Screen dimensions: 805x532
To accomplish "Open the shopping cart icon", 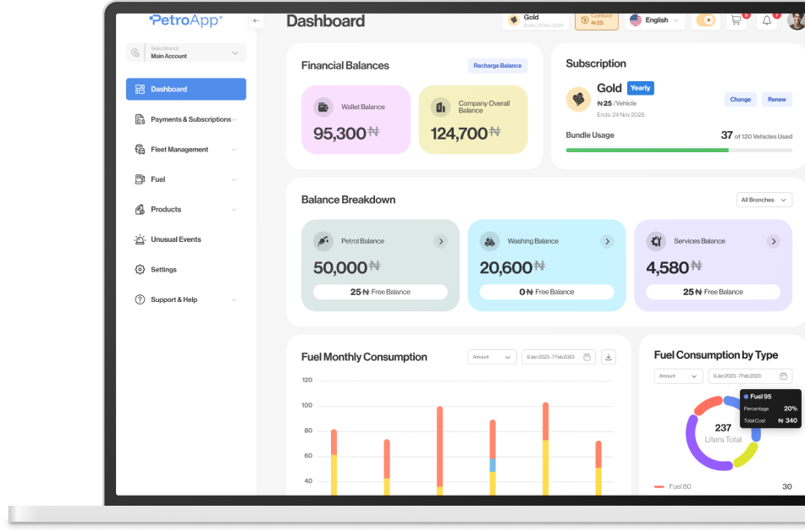I will pyautogui.click(x=736, y=20).
